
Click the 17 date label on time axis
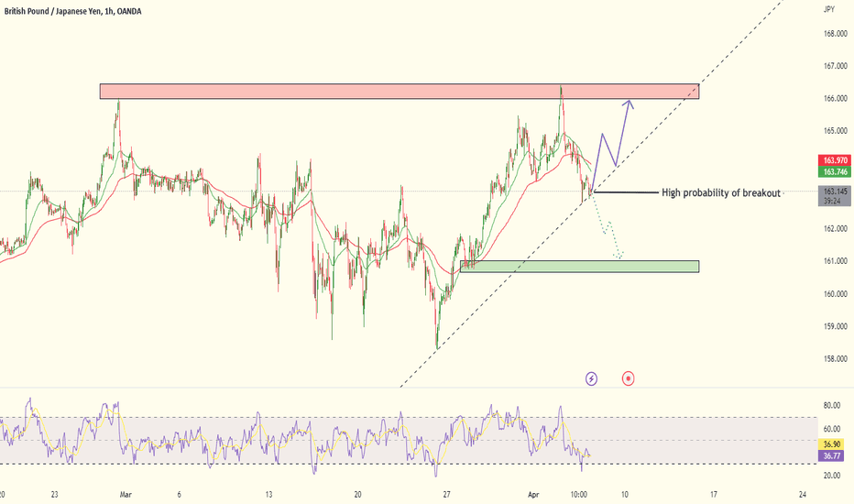pos(714,495)
